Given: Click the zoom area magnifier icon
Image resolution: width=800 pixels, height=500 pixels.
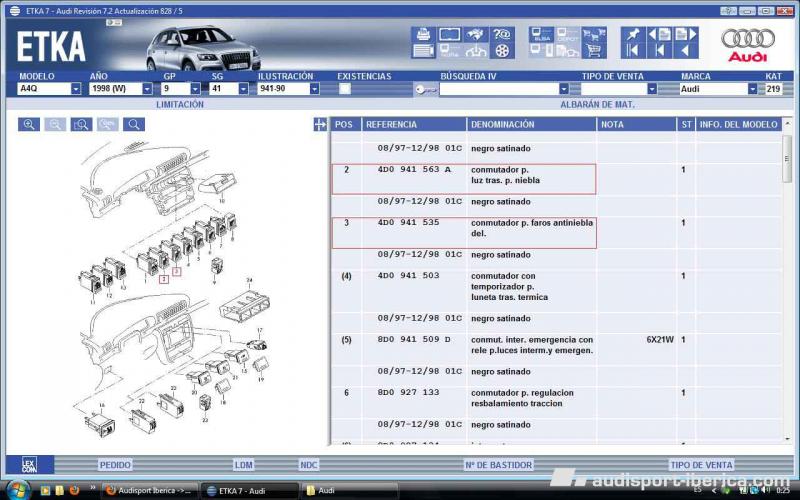Looking at the screenshot, I should [x=82, y=124].
